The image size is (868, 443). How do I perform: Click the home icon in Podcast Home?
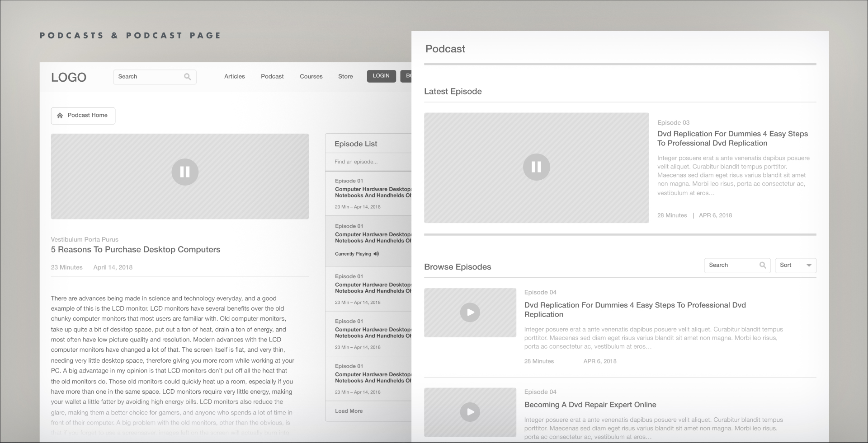click(x=60, y=116)
